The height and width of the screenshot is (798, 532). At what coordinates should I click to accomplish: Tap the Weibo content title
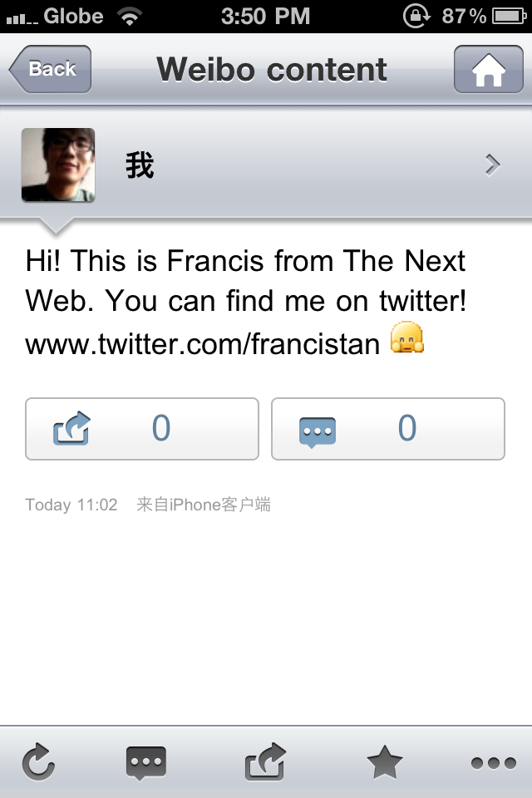(271, 69)
